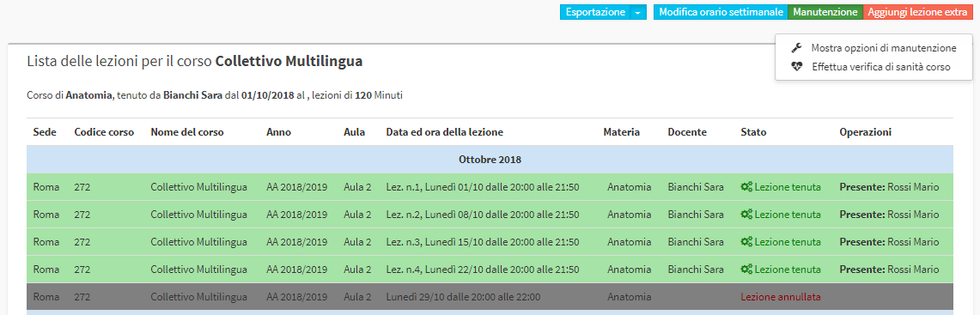Click the Ottobre 2018 month header row
This screenshot has width=980, height=315.
(x=490, y=160)
